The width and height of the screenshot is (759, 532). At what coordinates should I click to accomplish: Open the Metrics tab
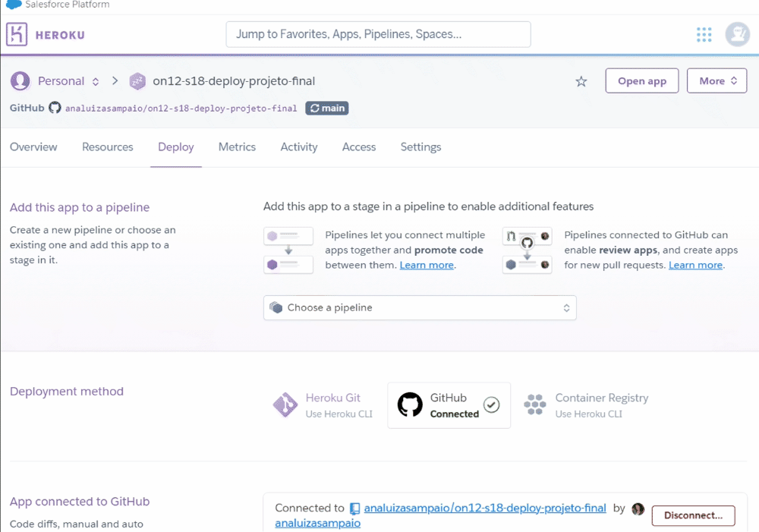click(237, 146)
